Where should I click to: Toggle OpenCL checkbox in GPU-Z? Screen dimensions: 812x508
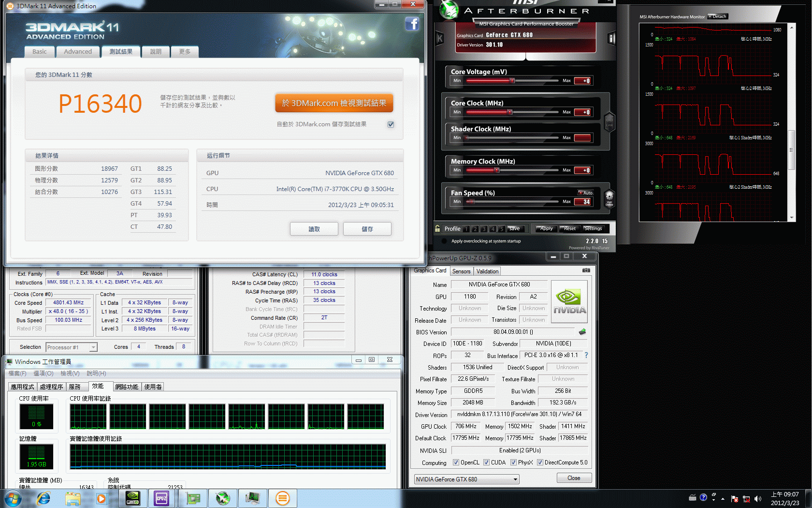[456, 463]
